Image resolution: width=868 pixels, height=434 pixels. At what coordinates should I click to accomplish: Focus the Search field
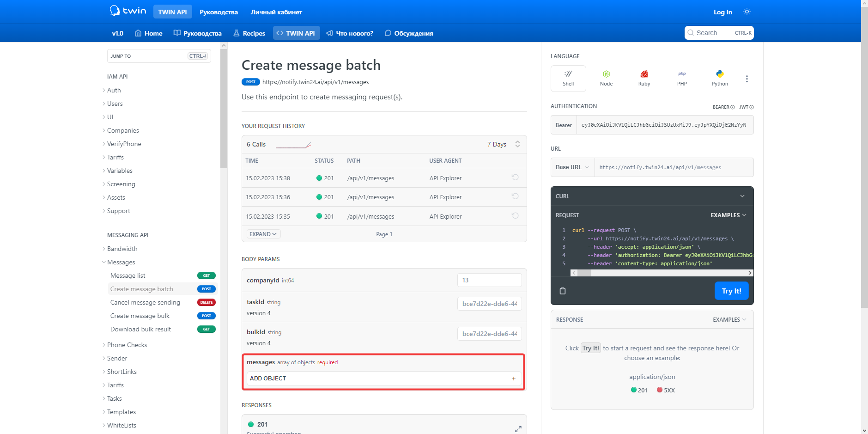719,33
